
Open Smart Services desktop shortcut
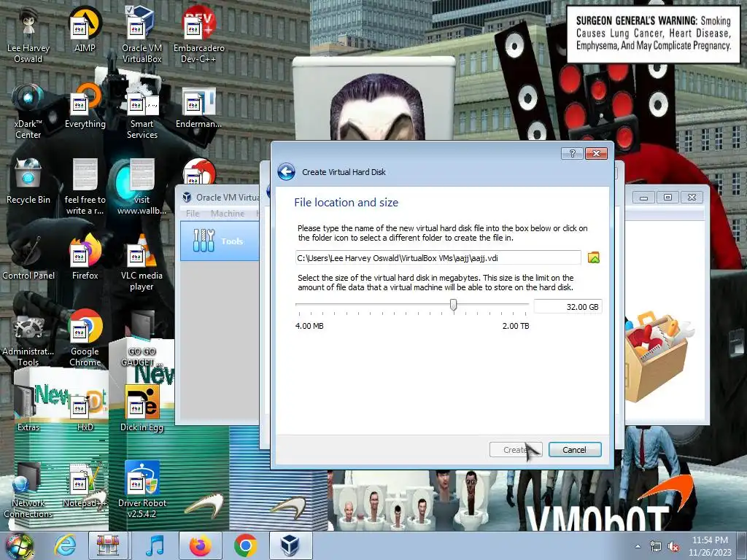point(142,111)
